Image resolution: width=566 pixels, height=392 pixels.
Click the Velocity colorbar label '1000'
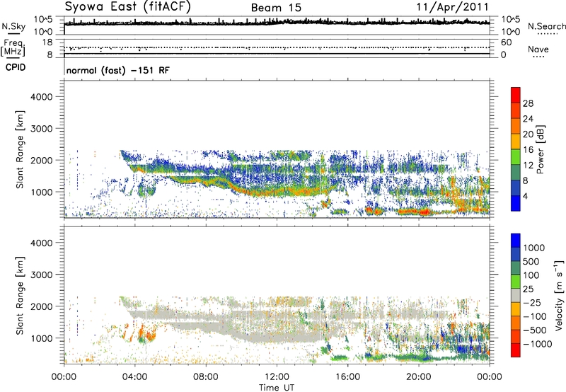tap(534, 248)
